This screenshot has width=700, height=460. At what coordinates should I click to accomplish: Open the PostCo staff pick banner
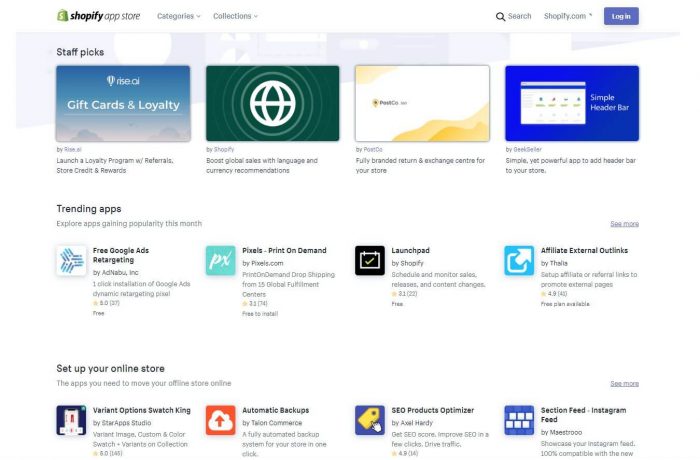(x=422, y=103)
